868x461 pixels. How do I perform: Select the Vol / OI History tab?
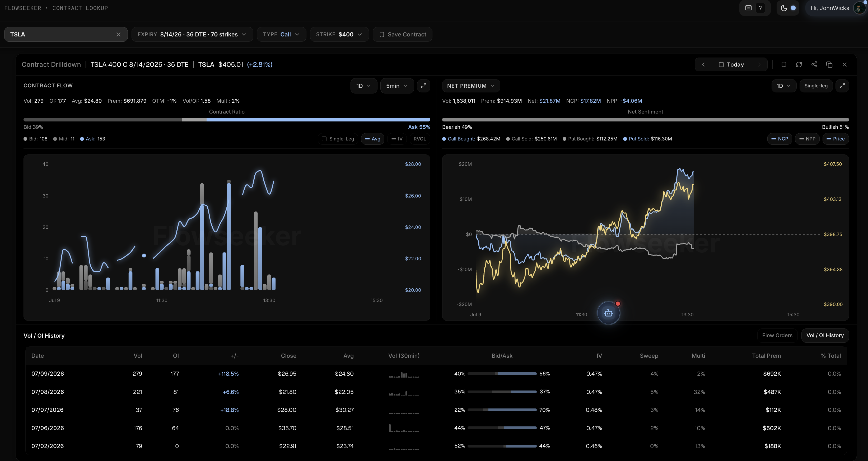point(825,335)
